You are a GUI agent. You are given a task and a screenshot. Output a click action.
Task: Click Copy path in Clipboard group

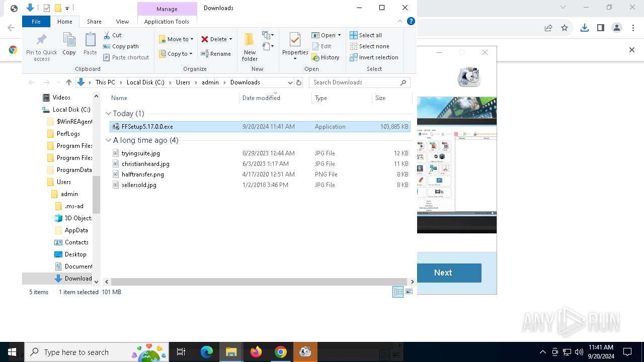click(121, 46)
